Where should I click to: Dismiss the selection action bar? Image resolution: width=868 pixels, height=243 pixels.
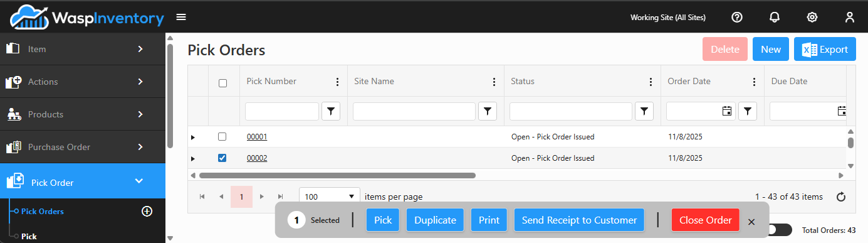pos(751,222)
